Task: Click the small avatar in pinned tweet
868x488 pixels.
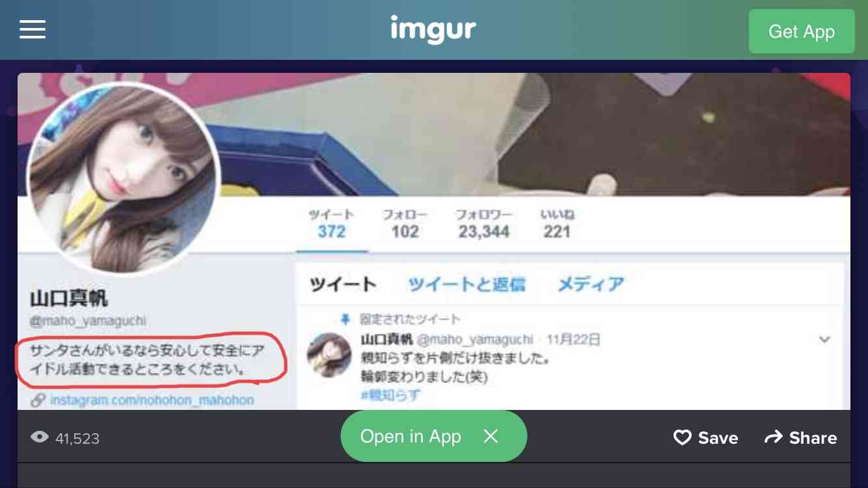Action: click(329, 355)
